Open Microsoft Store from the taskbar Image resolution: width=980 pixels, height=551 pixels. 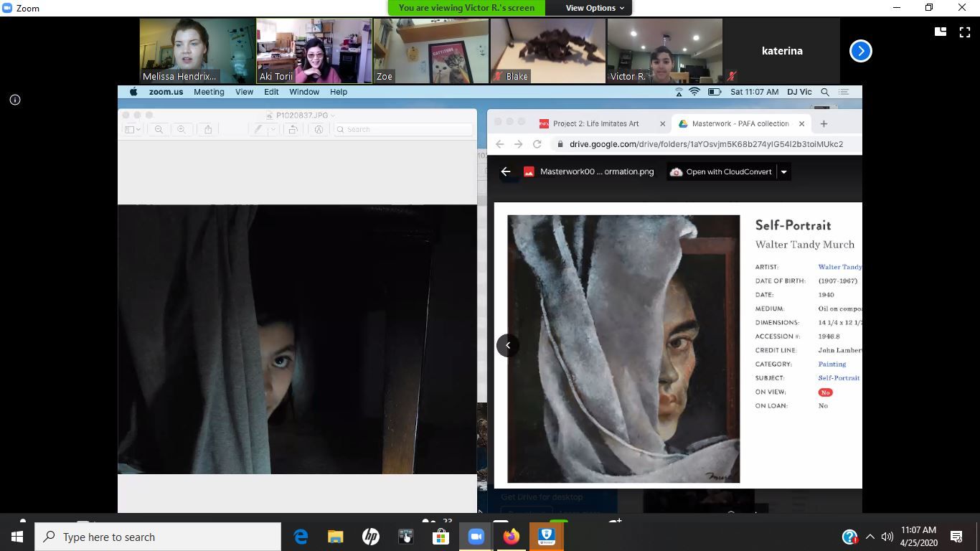pos(440,537)
